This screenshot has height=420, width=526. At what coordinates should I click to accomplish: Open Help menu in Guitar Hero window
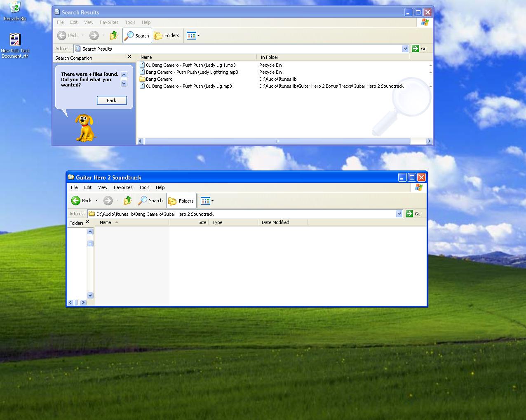coord(160,187)
